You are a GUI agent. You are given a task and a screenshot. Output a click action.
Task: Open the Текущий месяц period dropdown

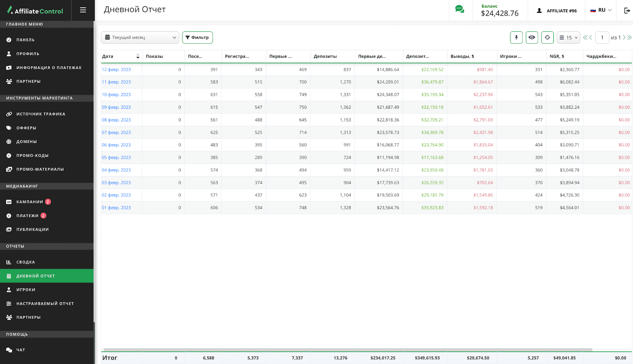pyautogui.click(x=140, y=38)
